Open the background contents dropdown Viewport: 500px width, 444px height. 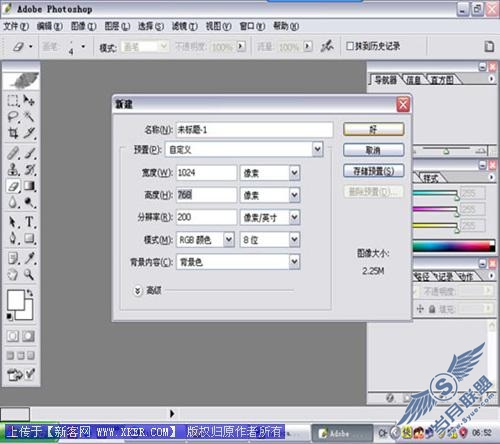(294, 262)
